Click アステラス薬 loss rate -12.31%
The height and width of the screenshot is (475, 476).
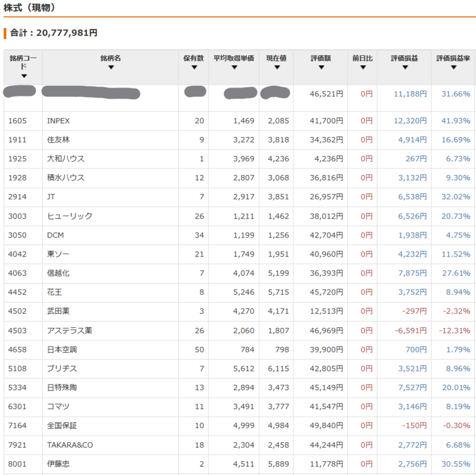[455, 330]
